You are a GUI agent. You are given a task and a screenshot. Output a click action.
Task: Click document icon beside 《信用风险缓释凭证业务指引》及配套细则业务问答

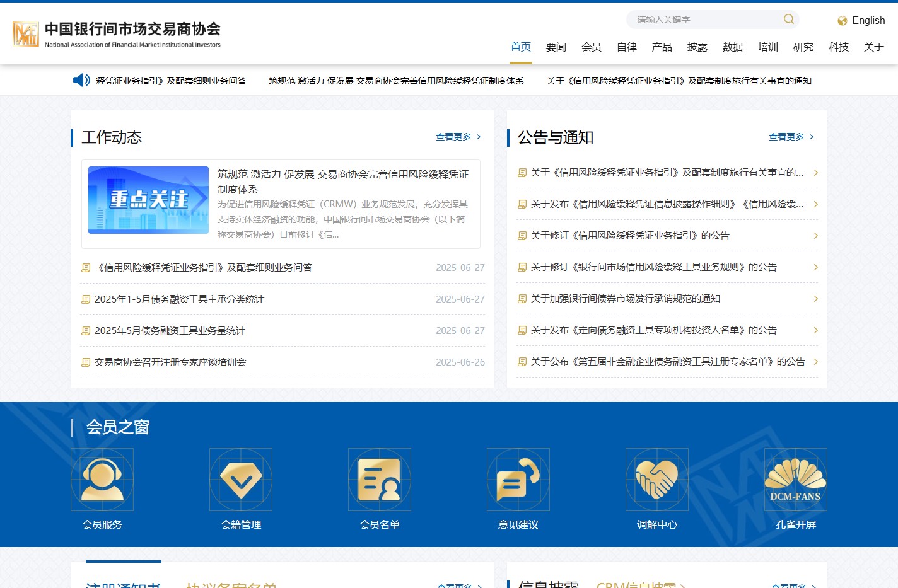[86, 268]
